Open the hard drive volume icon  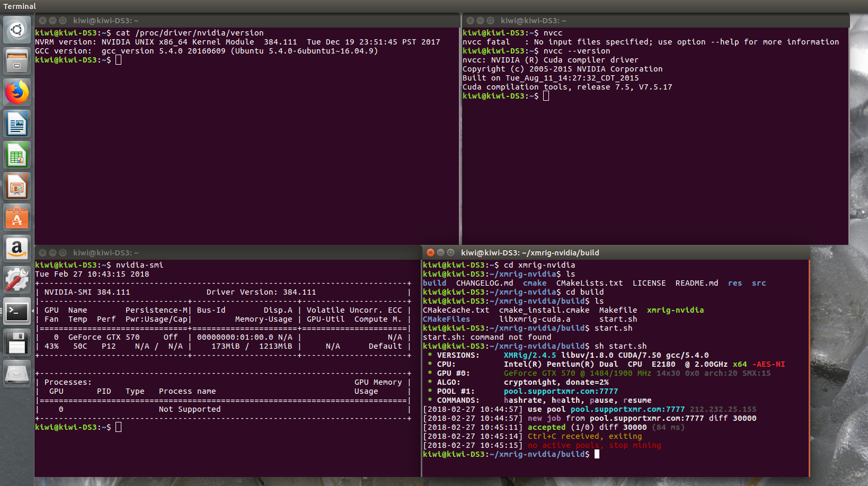17,374
